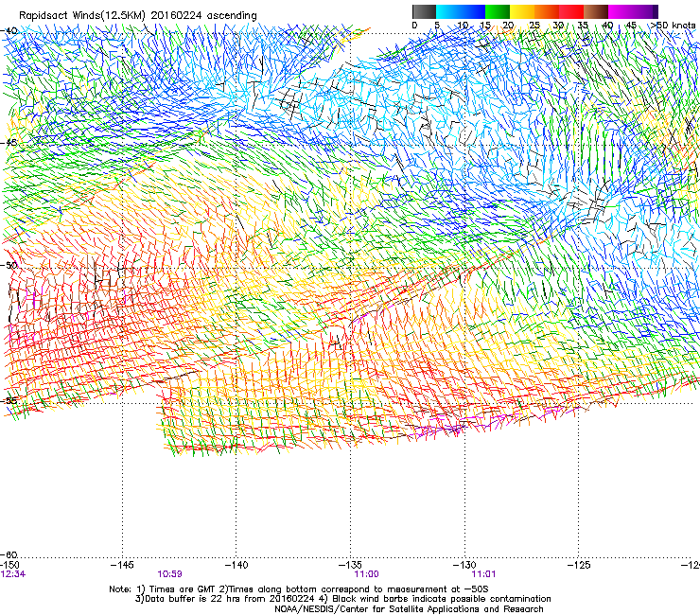Click the '-150' longitude label
700x615 pixels.
click(9, 566)
